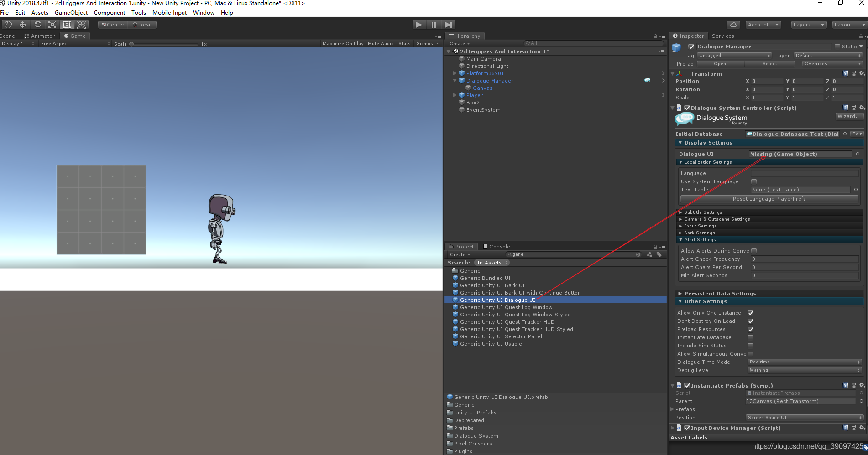Click the Wizard... button in the Inspector
Viewport: 868px width, 455px height.
tap(849, 116)
